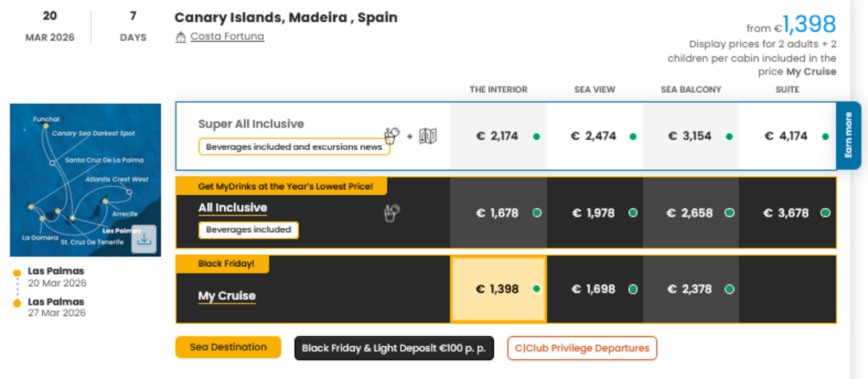Expand the Earn more side tab
The image size is (868, 379).
click(849, 135)
